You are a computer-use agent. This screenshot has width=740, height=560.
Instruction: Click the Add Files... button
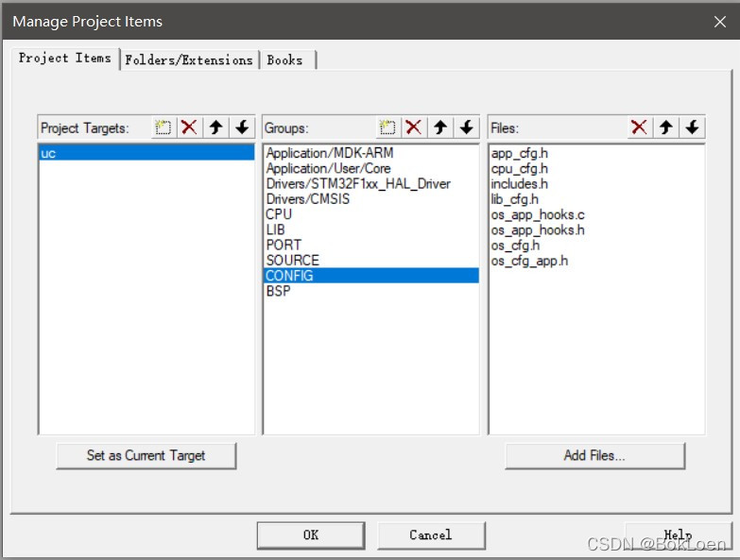pos(594,455)
